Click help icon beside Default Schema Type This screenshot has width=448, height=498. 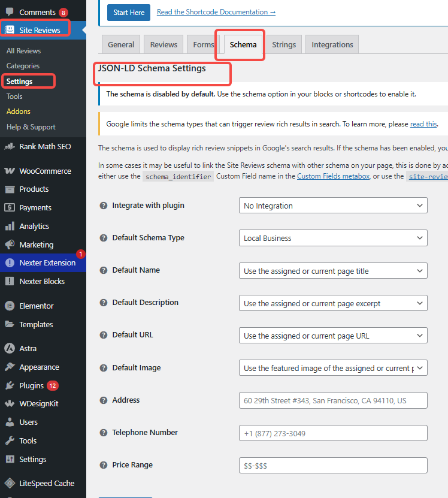point(103,238)
